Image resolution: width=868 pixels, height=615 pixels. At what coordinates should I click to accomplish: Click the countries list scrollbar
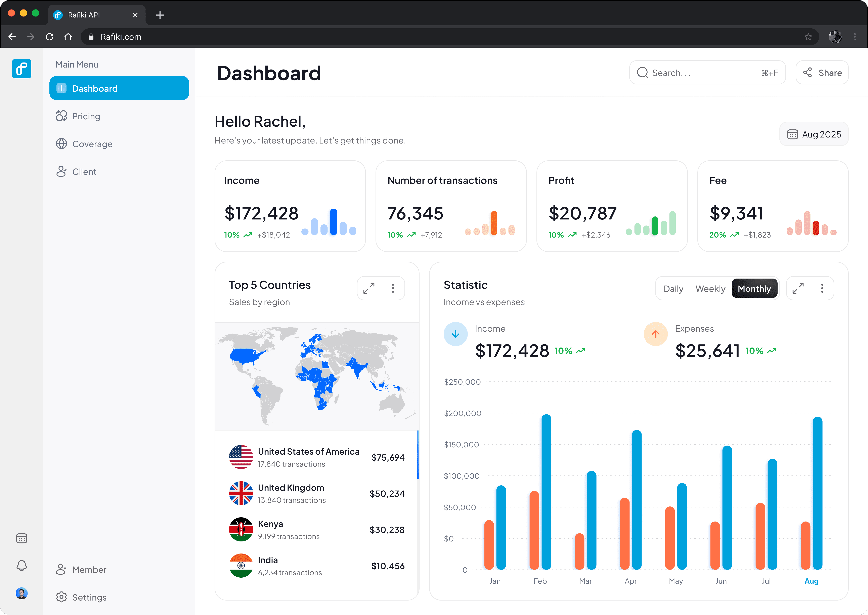click(x=418, y=454)
